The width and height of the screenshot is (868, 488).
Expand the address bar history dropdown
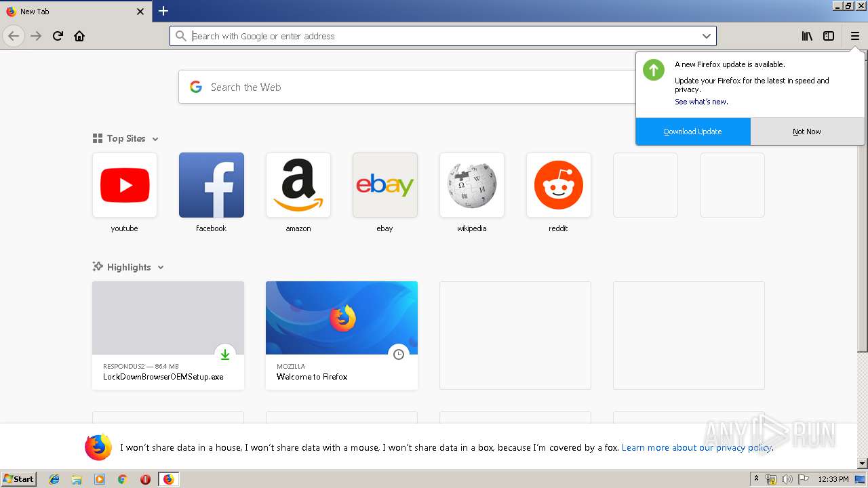pos(706,36)
